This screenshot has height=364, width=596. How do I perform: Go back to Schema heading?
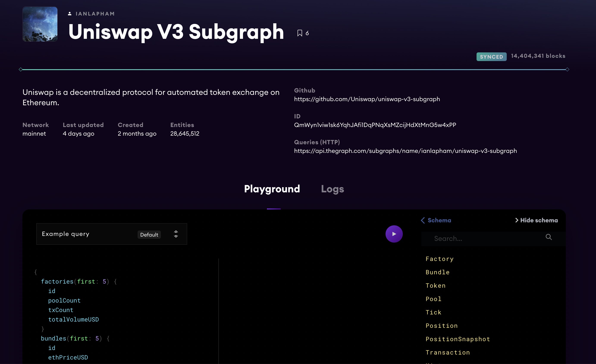click(x=439, y=220)
